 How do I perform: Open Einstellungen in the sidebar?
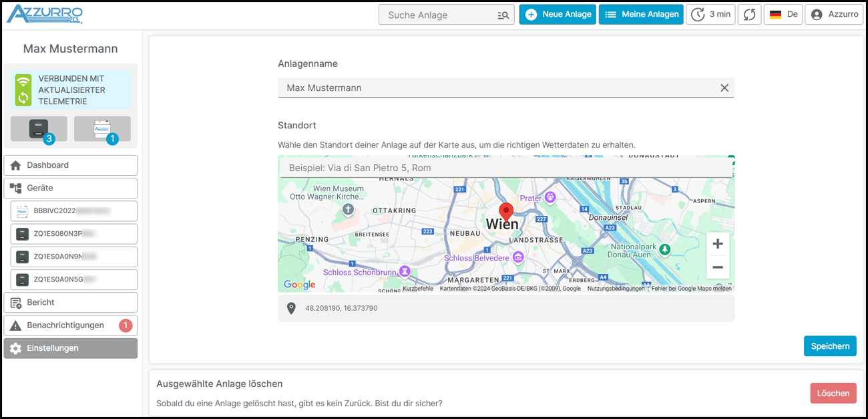click(71, 348)
